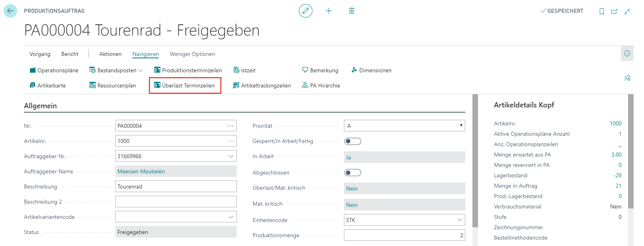Open the Vorgang menu
The width and height of the screenshot is (644, 246).
40,54
